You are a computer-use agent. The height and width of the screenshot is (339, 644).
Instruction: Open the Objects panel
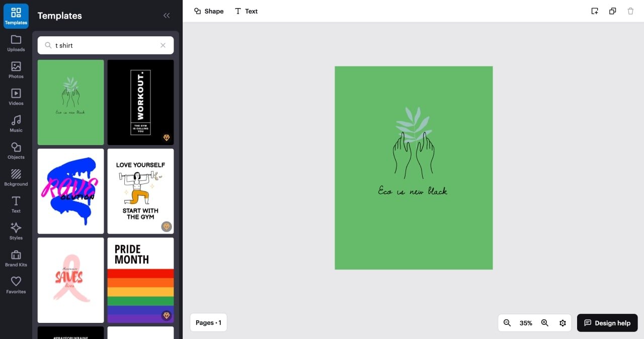[16, 151]
